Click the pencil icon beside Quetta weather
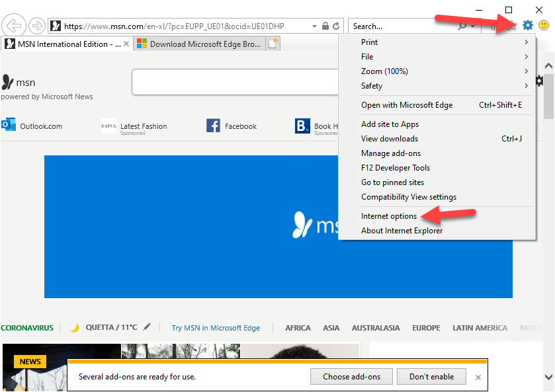The image size is (555, 392). (x=147, y=327)
